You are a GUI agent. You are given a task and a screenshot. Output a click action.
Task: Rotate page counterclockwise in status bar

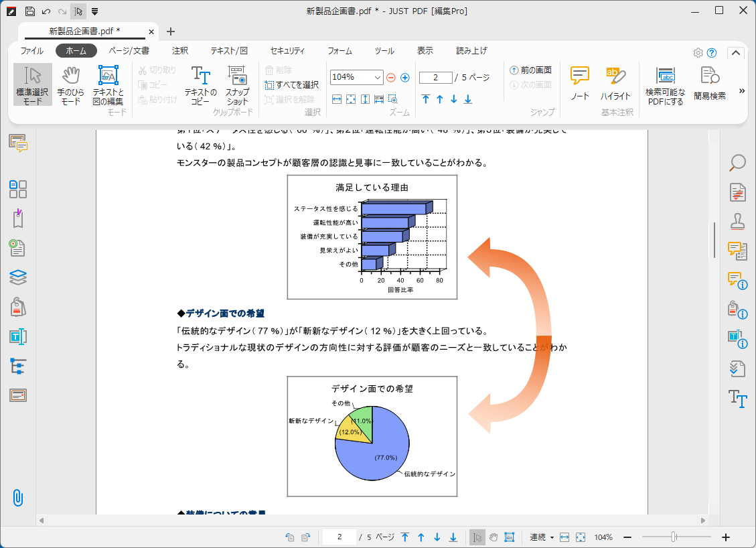tap(290, 537)
